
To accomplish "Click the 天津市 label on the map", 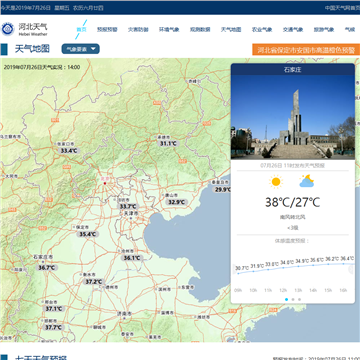I will pyautogui.click(x=130, y=213).
